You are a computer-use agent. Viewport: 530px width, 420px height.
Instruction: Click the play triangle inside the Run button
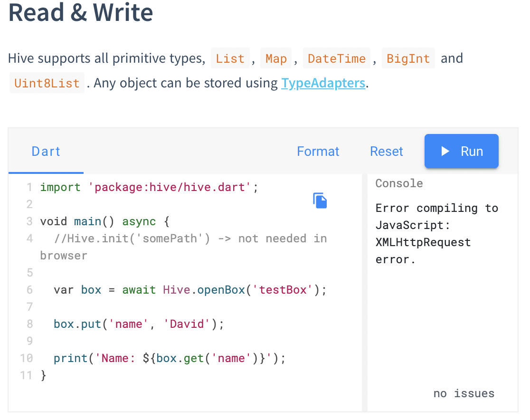[x=445, y=151]
